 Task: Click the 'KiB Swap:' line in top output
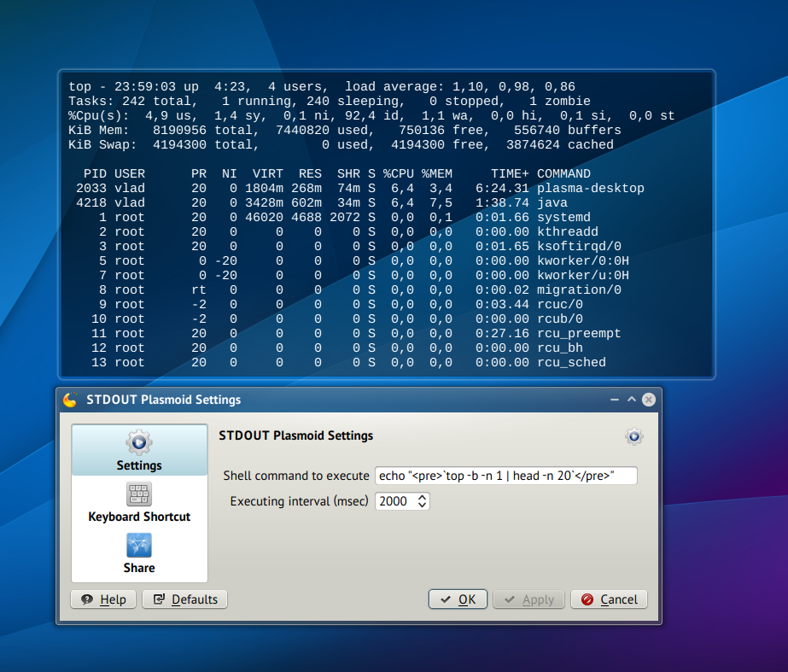pyautogui.click(x=341, y=145)
